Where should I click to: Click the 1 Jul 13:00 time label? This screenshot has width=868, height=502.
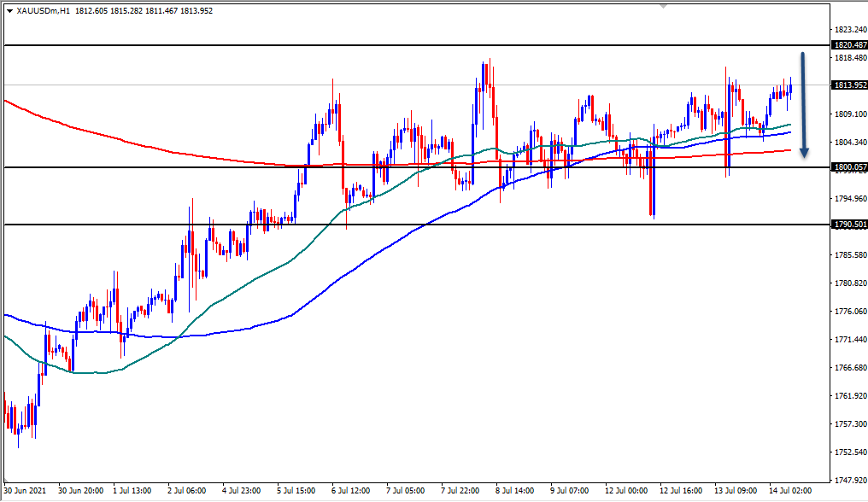(x=132, y=491)
